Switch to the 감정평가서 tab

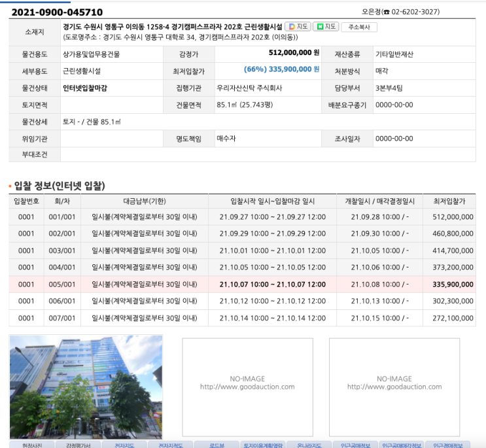[x=78, y=445]
